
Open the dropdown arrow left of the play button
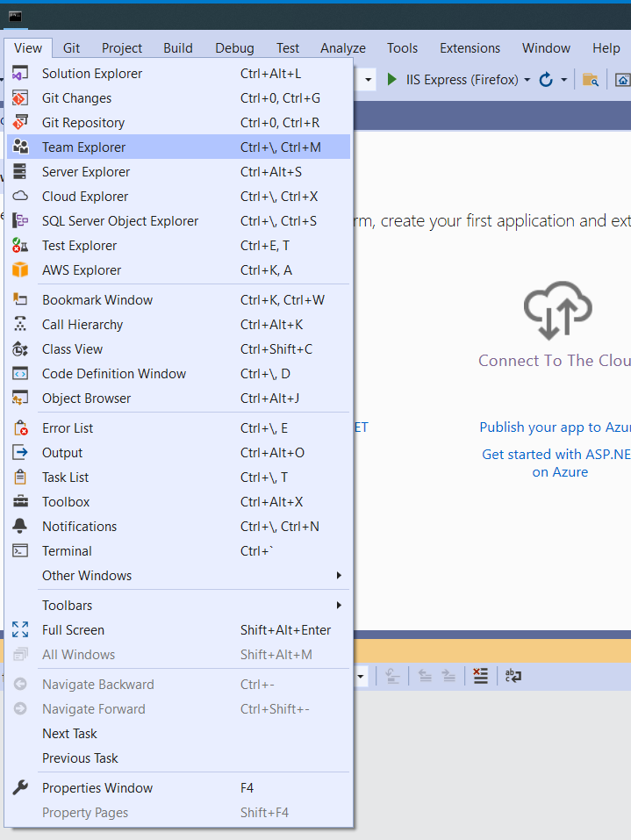368,80
